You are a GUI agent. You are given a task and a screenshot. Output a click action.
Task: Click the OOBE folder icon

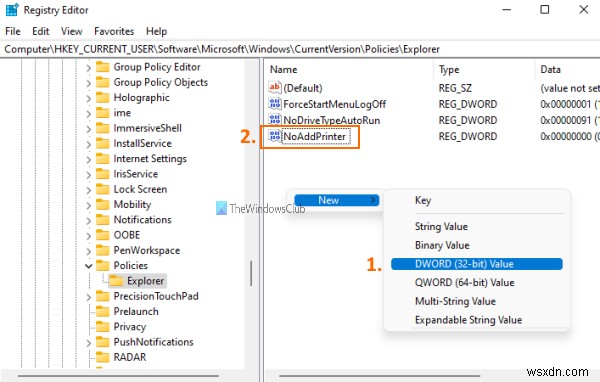pyautogui.click(x=103, y=235)
